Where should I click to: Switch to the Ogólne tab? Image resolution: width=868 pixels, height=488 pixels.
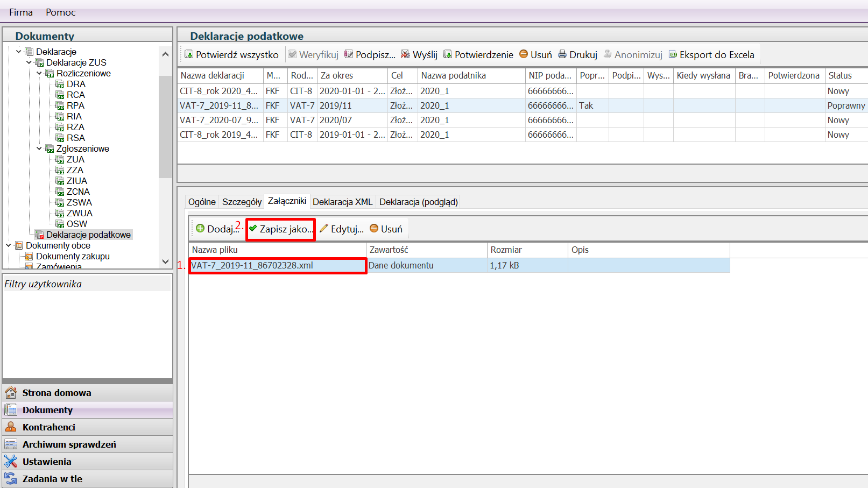(x=202, y=202)
